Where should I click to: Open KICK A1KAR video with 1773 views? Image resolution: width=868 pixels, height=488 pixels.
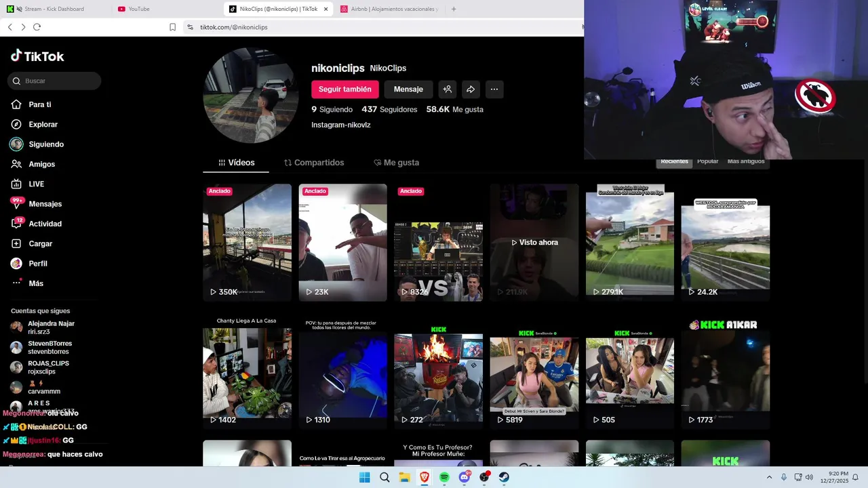tap(726, 371)
